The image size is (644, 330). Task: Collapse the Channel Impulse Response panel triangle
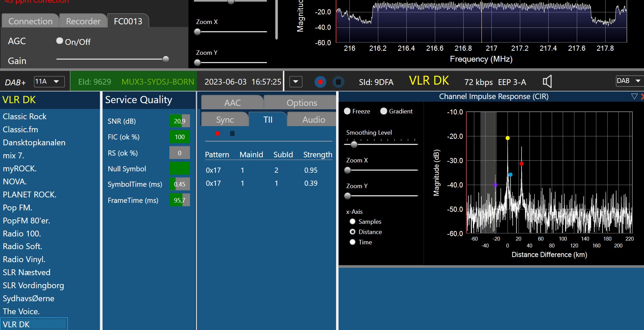click(x=634, y=97)
